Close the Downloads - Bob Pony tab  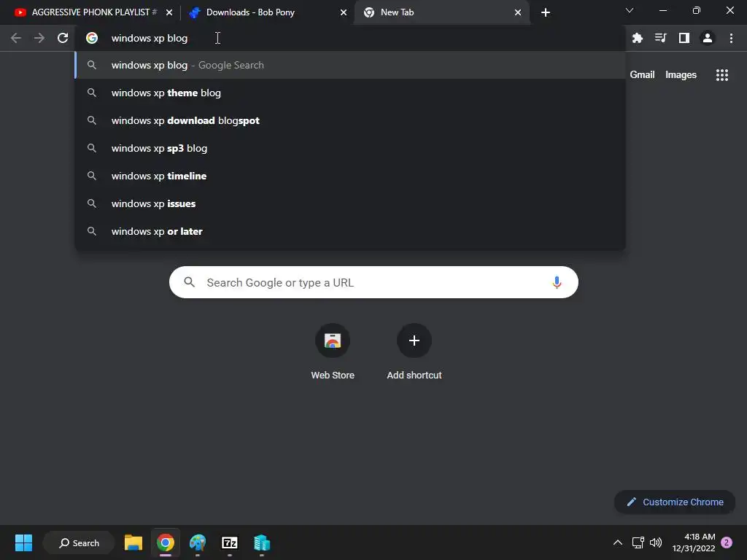[344, 12]
